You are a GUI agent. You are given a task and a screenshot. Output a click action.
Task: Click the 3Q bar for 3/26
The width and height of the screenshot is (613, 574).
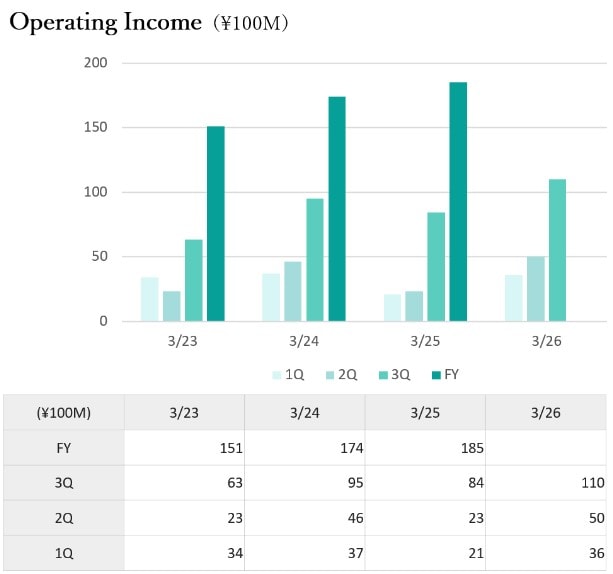(x=557, y=251)
